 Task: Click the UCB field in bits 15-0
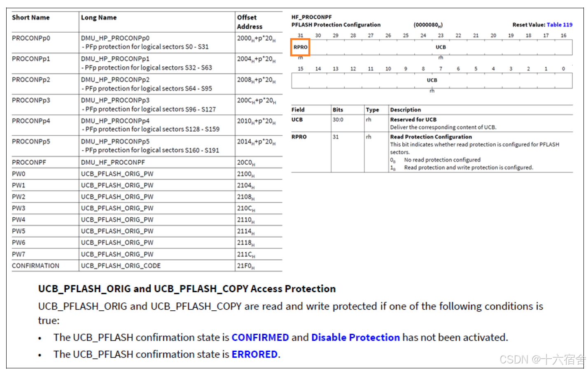pos(432,80)
